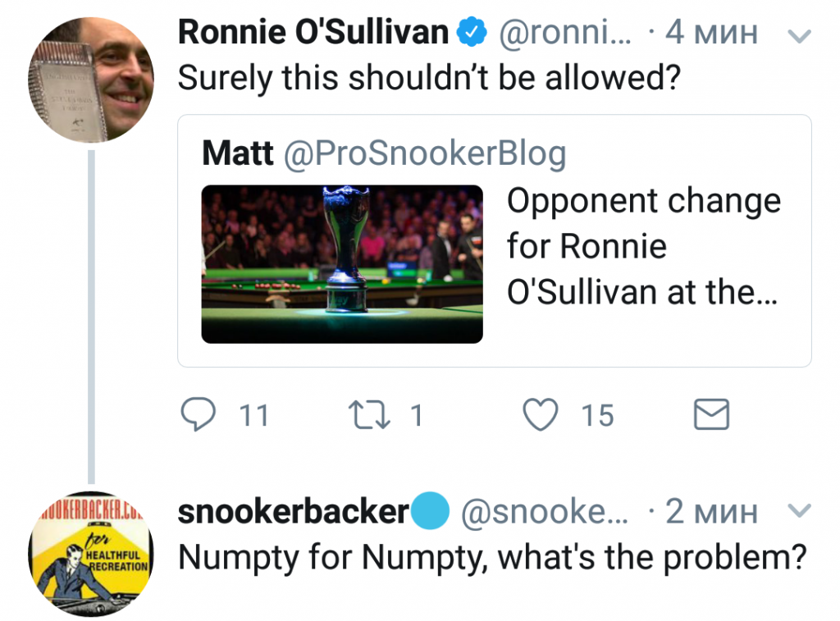Click the '4 мин' tweet timestamp
Viewport: 840px width, 621px height.
pos(710,34)
